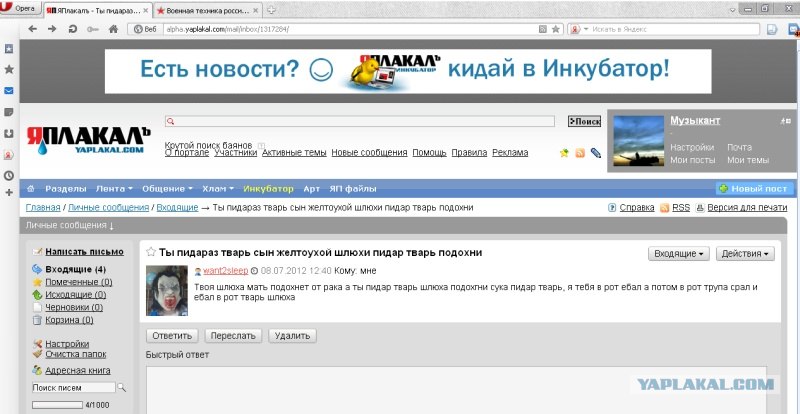Reload the page with the refresh icon

pos(71,29)
